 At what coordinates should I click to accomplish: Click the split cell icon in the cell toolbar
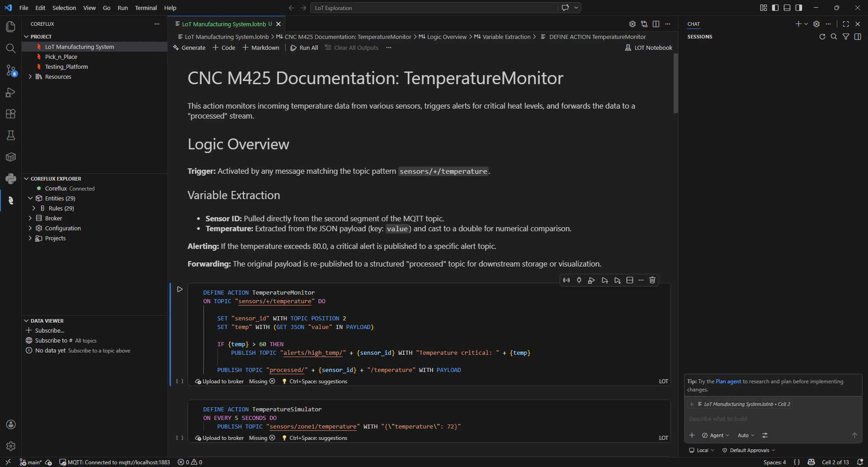(630, 280)
